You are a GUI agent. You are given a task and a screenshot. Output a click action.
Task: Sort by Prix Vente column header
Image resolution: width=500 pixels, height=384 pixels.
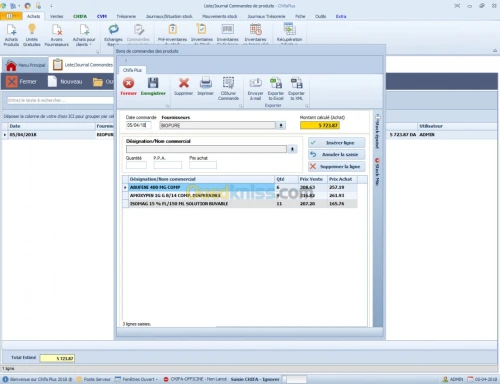[x=312, y=179]
